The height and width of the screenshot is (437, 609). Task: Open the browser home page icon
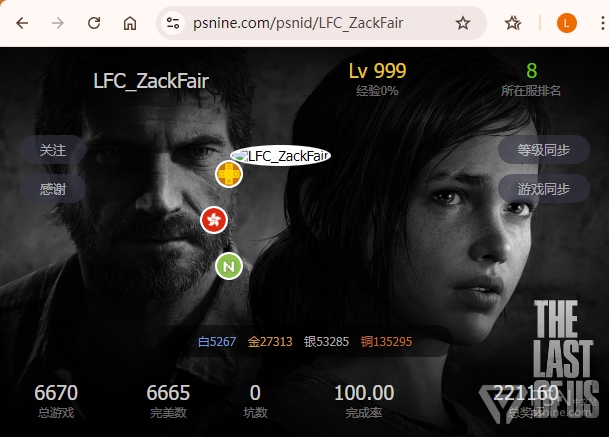[130, 23]
